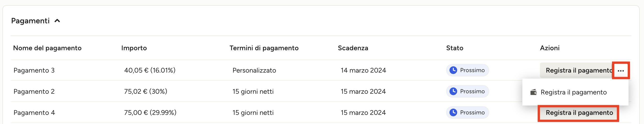
Task: Click the wallet icon in the dropdown menu
Action: 533,92
